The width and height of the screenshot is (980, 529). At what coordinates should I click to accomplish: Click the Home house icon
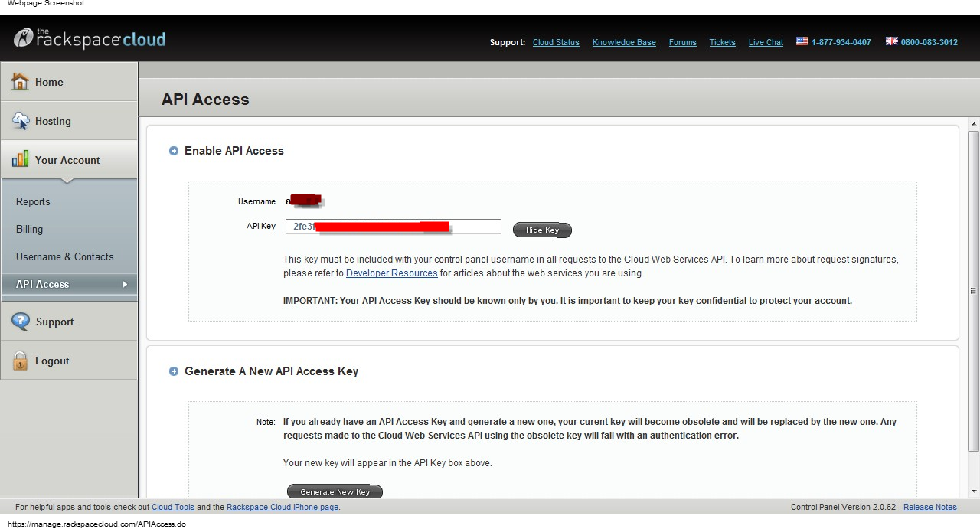[x=20, y=82]
